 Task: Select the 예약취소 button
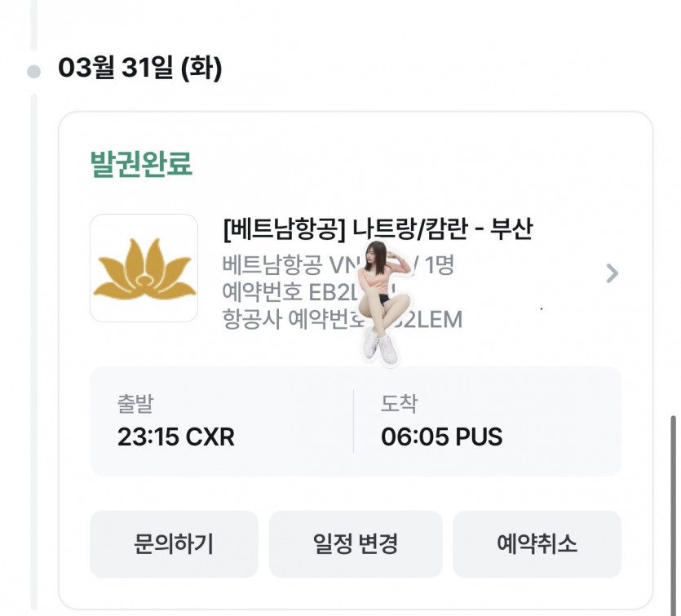[537, 544]
